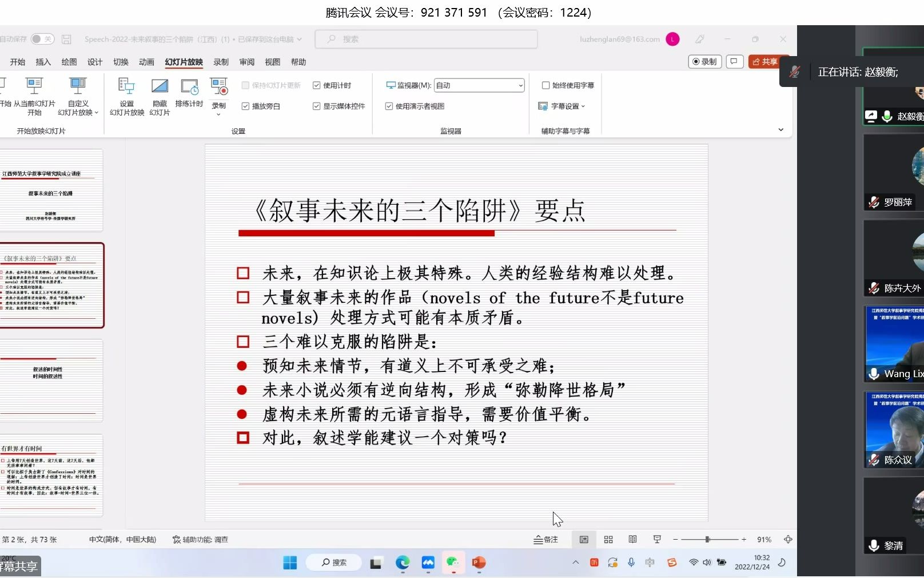This screenshot has width=924, height=578.
Task: Open Tencent Meeting taskbar icon
Action: [x=428, y=563]
